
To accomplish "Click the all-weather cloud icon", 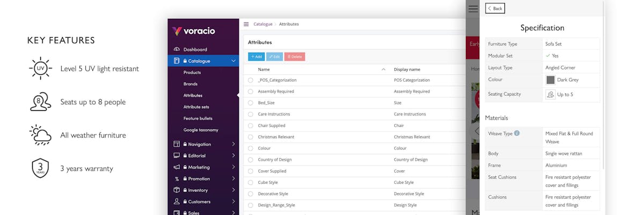I will tap(40, 135).
